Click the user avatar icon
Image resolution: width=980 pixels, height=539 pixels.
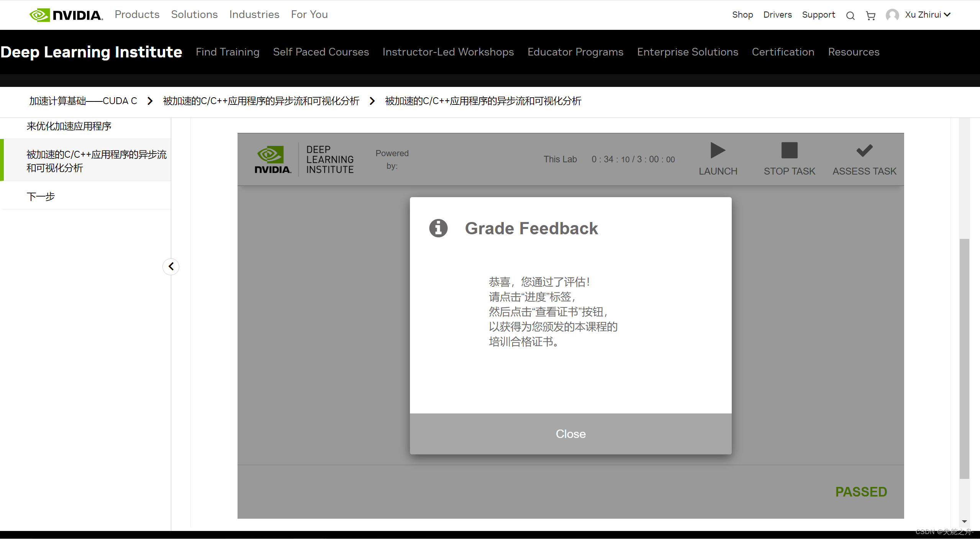tap(892, 15)
